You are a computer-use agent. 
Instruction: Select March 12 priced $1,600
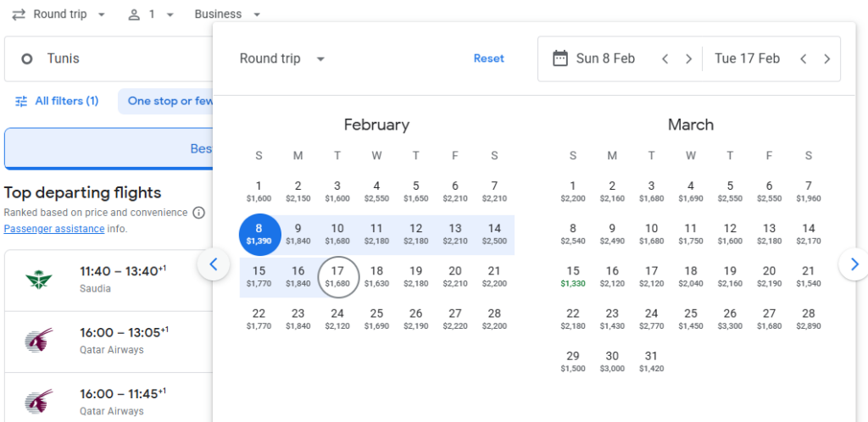coord(730,234)
